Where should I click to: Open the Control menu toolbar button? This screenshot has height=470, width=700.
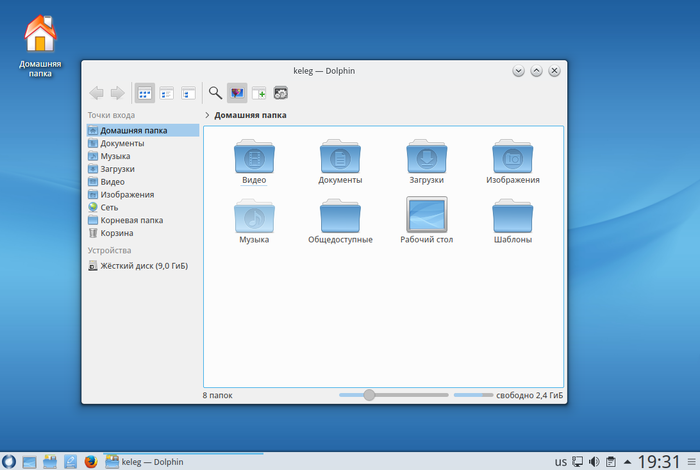[281, 93]
